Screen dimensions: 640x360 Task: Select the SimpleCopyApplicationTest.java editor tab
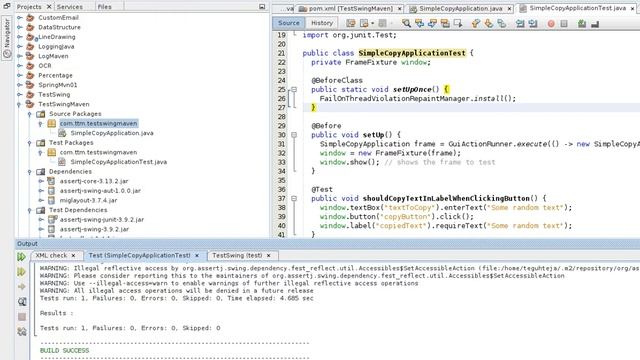click(x=577, y=8)
